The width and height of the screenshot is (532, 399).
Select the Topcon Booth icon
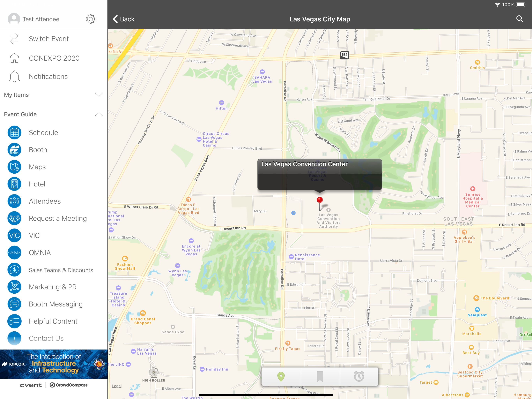click(x=14, y=150)
